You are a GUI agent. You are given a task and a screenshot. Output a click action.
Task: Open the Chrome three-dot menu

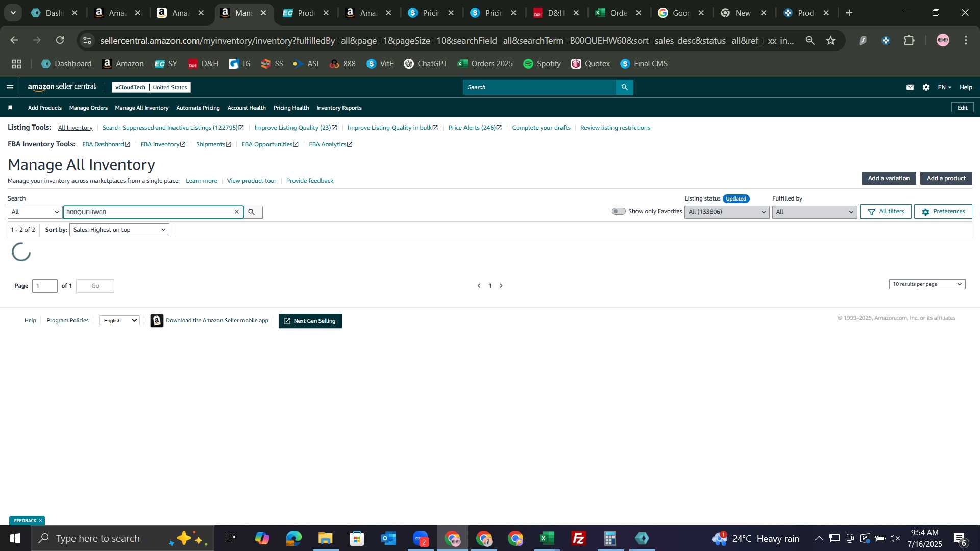tap(966, 40)
